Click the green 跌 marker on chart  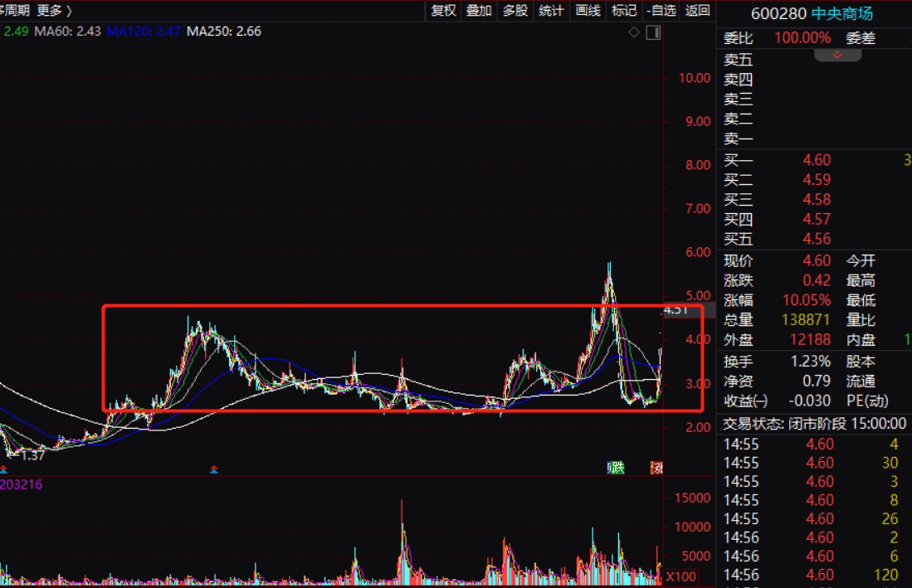click(616, 469)
